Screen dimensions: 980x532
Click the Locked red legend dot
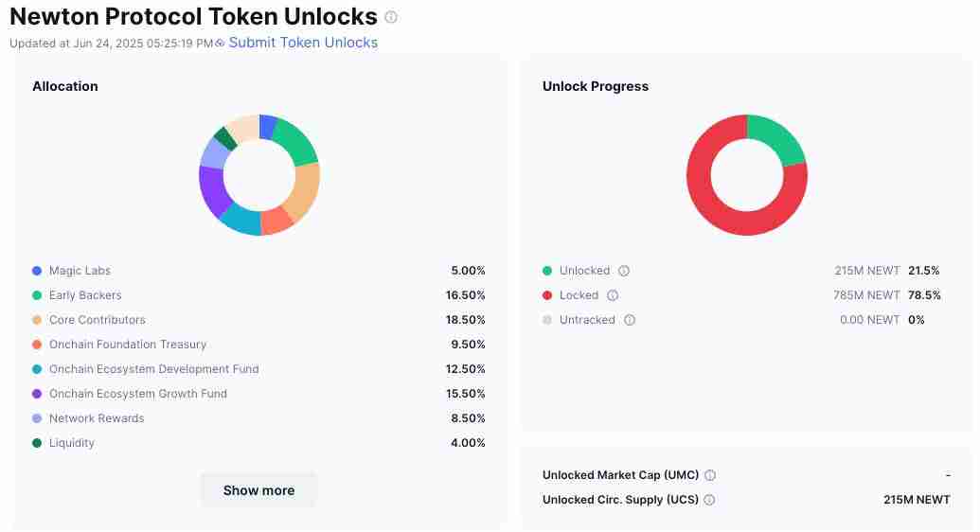[547, 295]
